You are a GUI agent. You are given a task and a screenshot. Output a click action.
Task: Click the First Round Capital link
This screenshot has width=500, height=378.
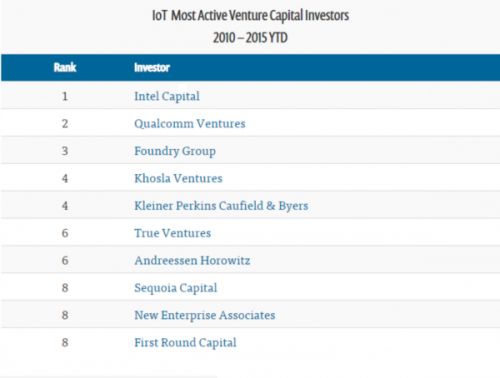(x=185, y=343)
